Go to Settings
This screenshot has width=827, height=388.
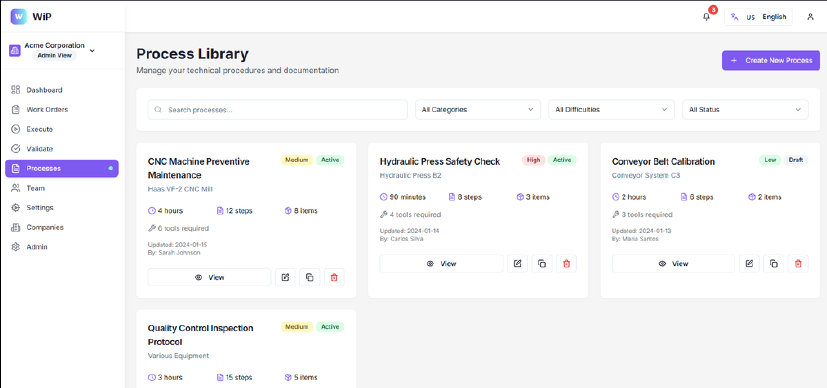click(x=62, y=208)
